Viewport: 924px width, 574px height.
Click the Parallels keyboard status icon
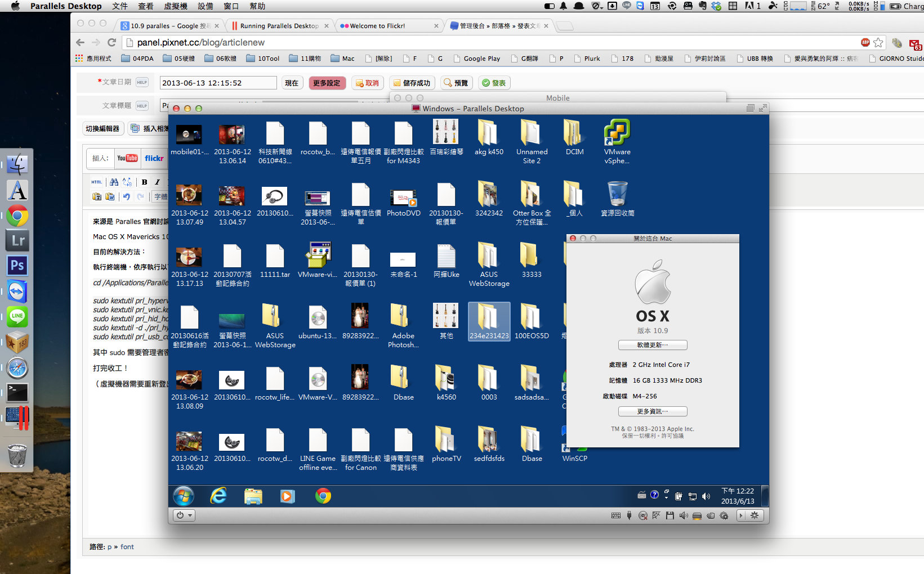(616, 515)
